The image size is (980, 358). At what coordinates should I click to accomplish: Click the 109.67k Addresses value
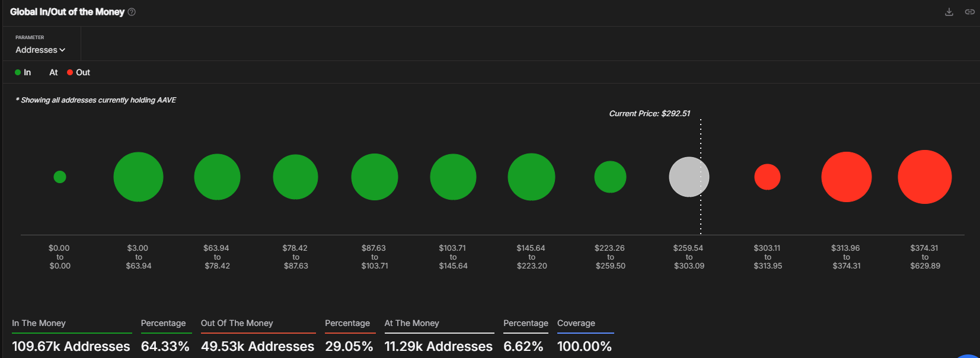pos(71,346)
